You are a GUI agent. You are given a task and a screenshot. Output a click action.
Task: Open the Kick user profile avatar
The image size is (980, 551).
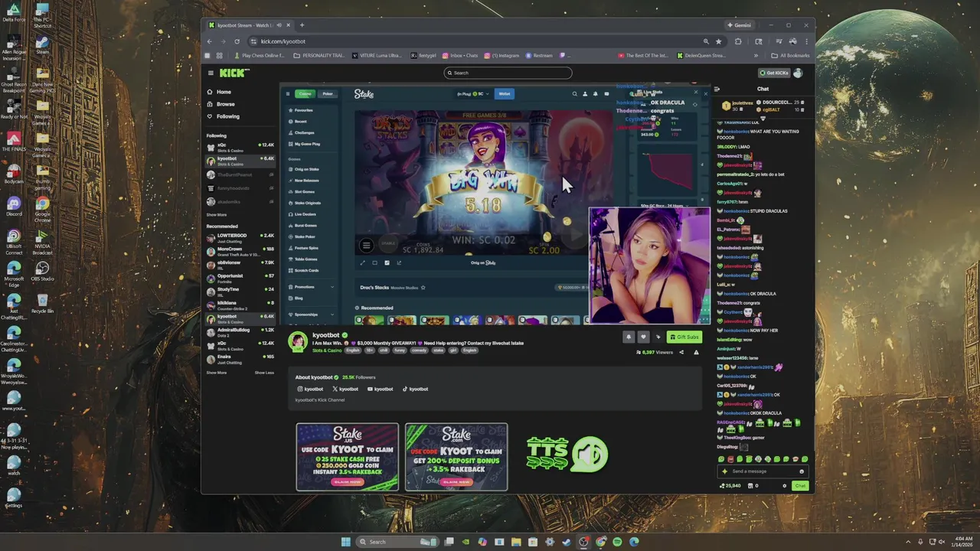pyautogui.click(x=798, y=73)
